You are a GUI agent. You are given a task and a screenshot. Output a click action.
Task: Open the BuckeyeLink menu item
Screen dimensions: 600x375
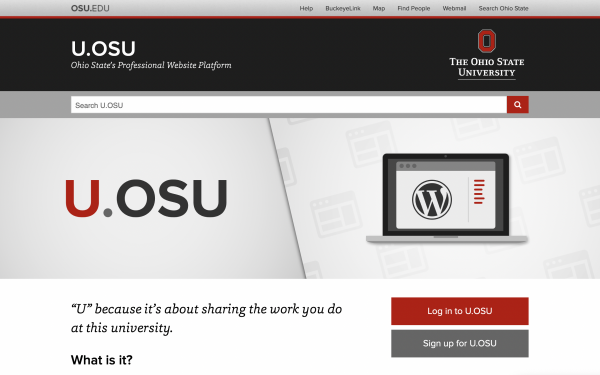(x=343, y=8)
